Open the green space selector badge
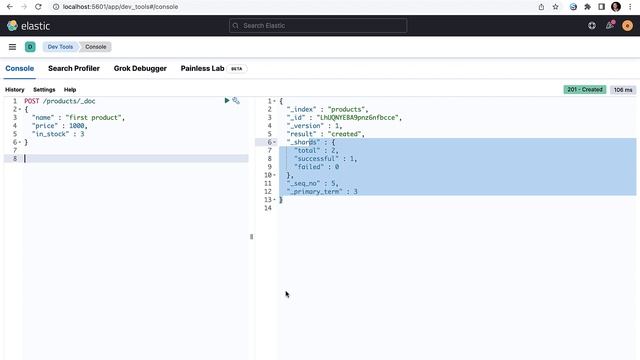This screenshot has width=640, height=360. 30,47
